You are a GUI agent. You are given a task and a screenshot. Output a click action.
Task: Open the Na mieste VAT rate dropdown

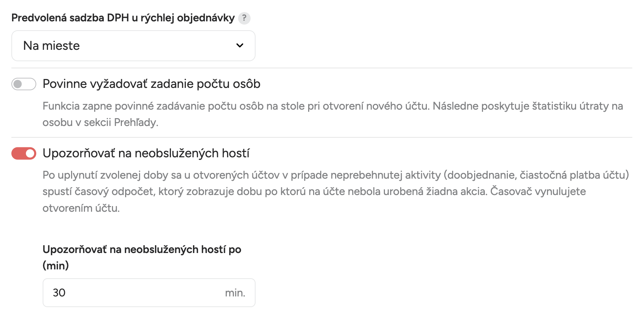pos(133,46)
